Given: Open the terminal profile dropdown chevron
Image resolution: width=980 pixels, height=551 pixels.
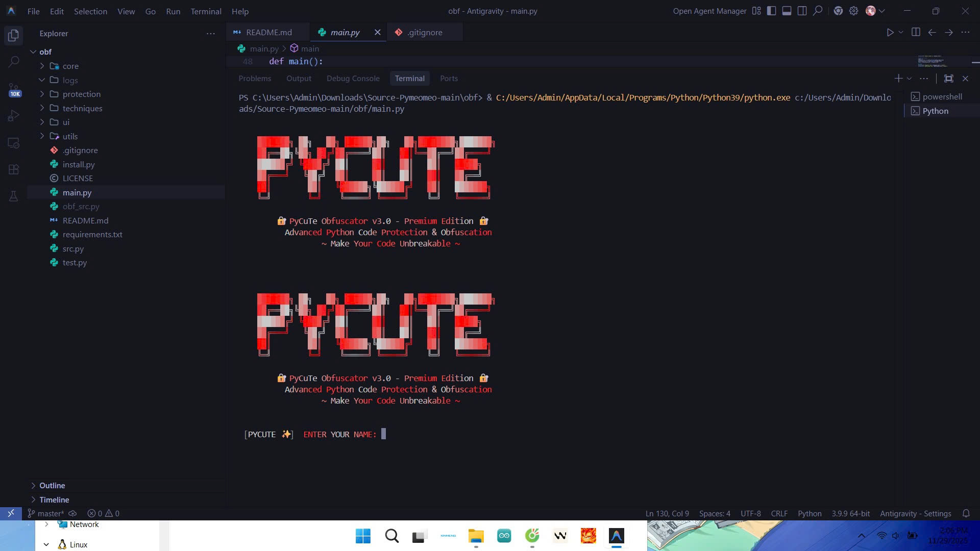Looking at the screenshot, I should tap(908, 78).
